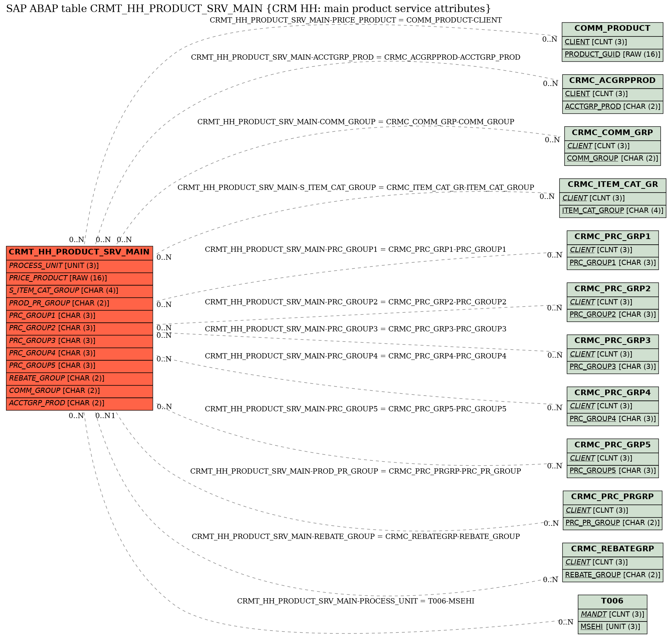The width and height of the screenshot is (672, 638).
Task: Click CLIENT field in CRMC_ACGRPPROD table
Action: coord(612,95)
